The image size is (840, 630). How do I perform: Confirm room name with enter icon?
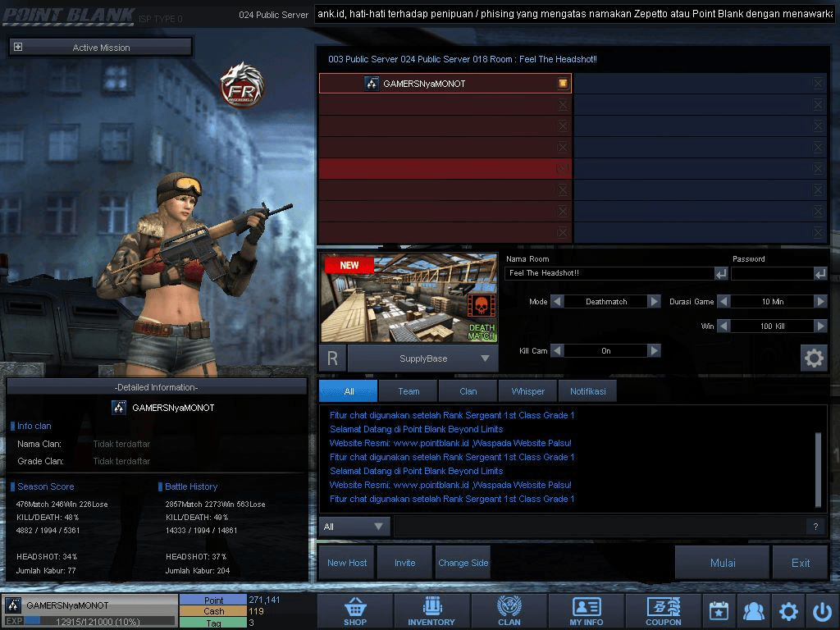721,274
